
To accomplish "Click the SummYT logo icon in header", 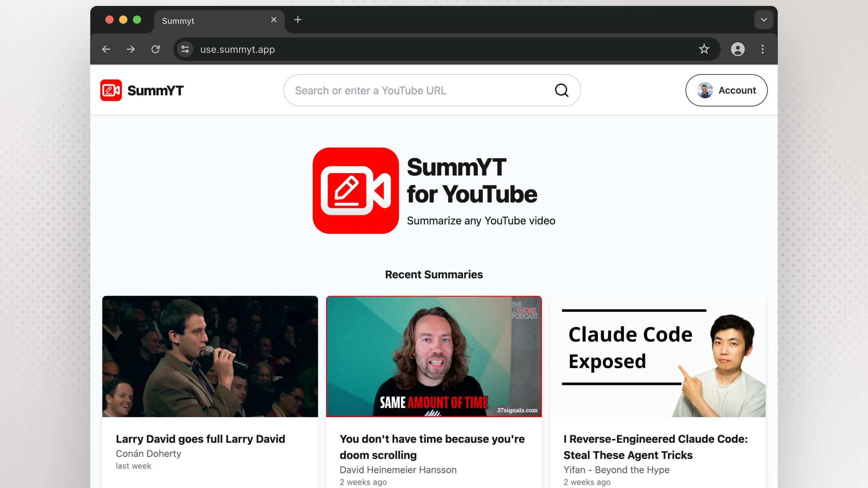I will (x=111, y=90).
